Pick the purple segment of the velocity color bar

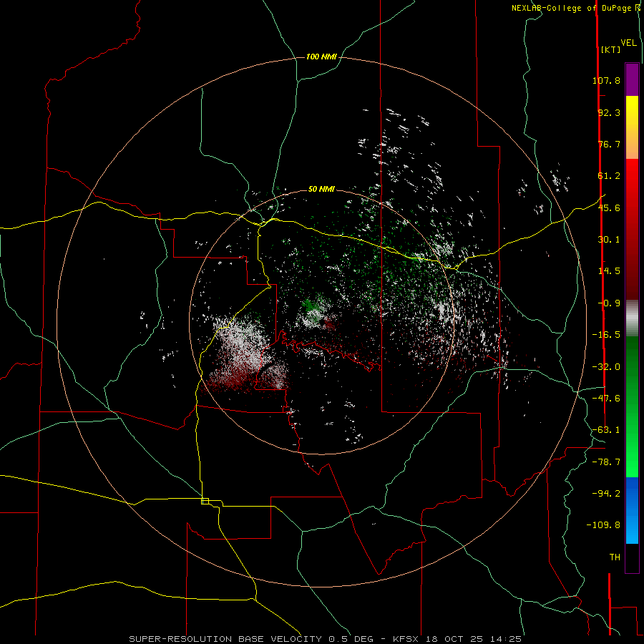pyautogui.click(x=632, y=79)
